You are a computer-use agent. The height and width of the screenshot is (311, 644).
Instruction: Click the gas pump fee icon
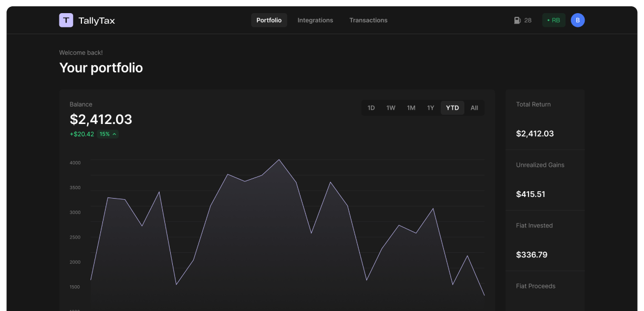517,20
